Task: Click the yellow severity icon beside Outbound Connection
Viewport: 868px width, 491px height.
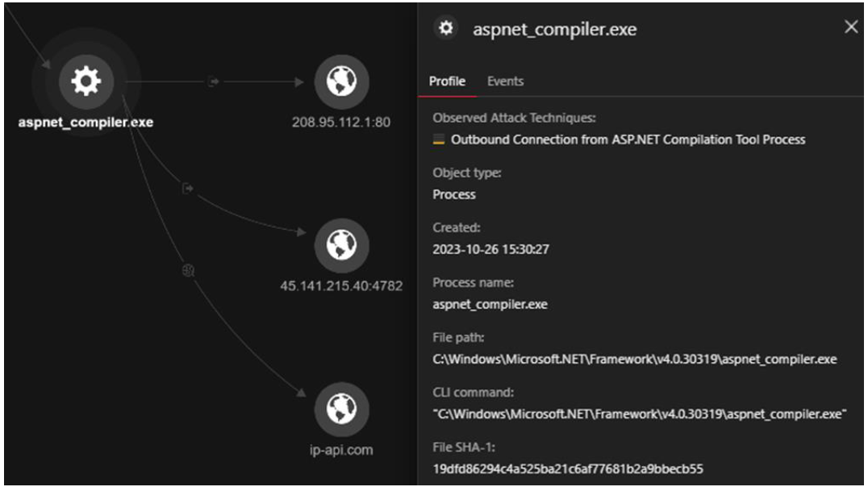Action: [438, 139]
